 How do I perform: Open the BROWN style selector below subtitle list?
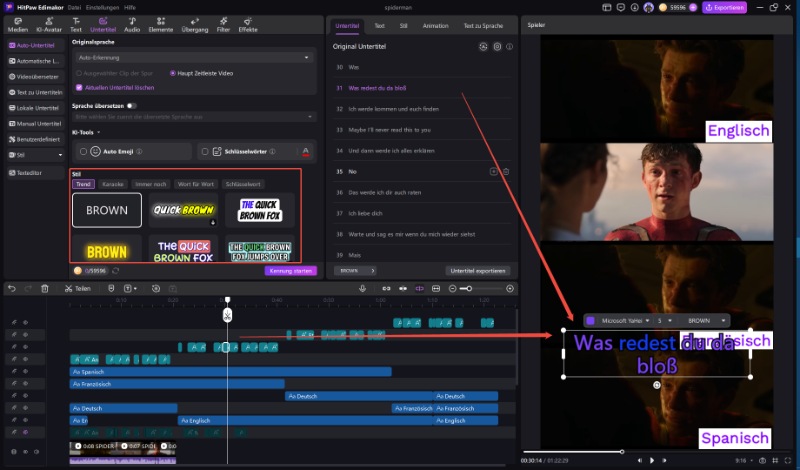click(x=357, y=270)
